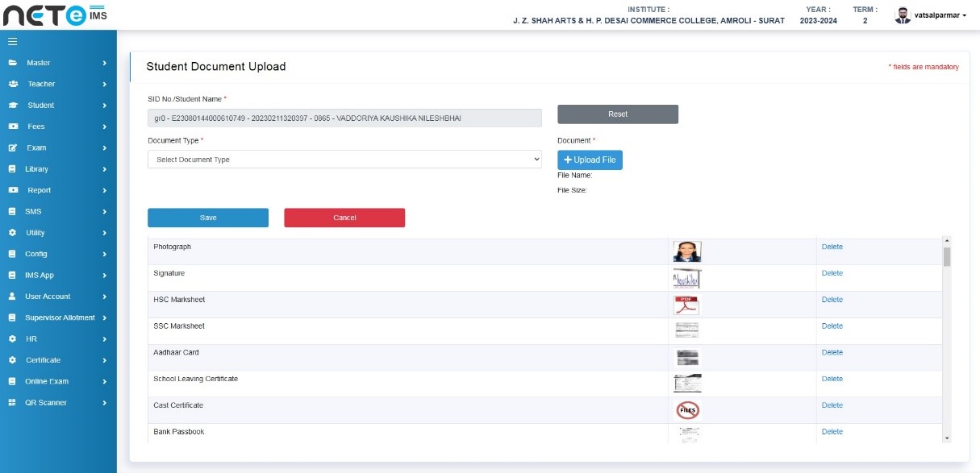Click the QR Scanner grid icon
The width and height of the screenshot is (980, 473).
12,403
